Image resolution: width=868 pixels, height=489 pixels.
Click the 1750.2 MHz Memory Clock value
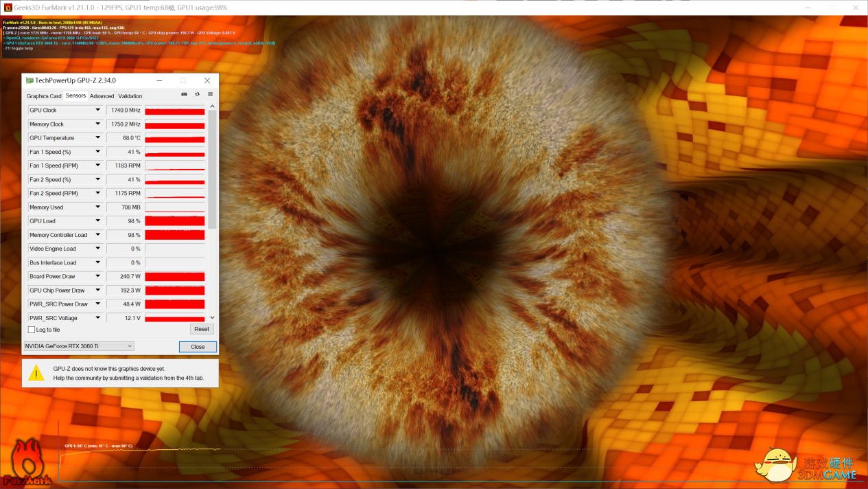pyautogui.click(x=124, y=124)
